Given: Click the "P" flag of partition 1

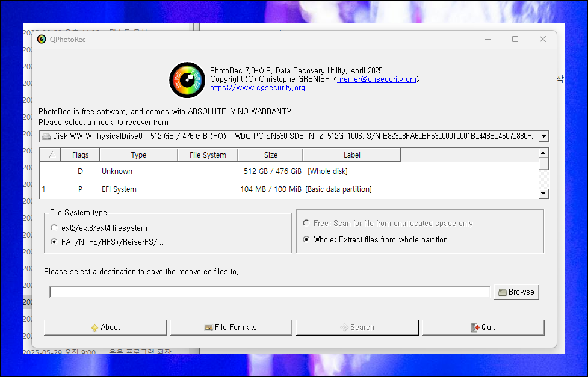Looking at the screenshot, I should pyautogui.click(x=80, y=189).
